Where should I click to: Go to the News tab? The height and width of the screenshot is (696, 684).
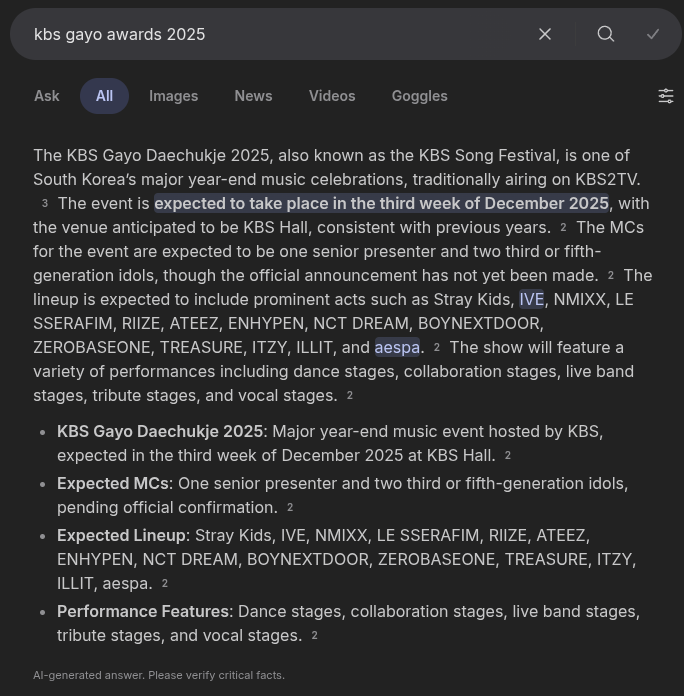click(253, 96)
